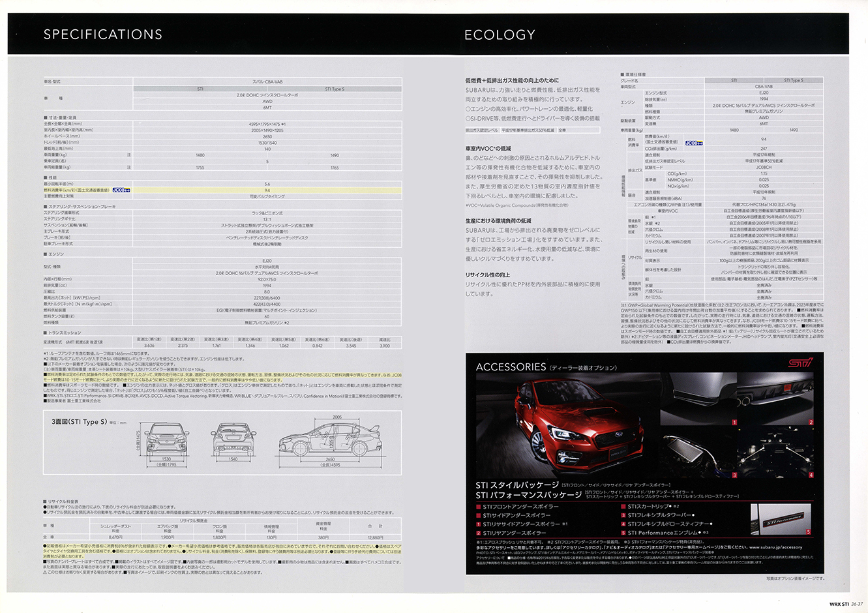Click the スバル・CBA-VAB model name cell
Image resolution: width=868 pixels, height=613 pixels.
click(267, 82)
